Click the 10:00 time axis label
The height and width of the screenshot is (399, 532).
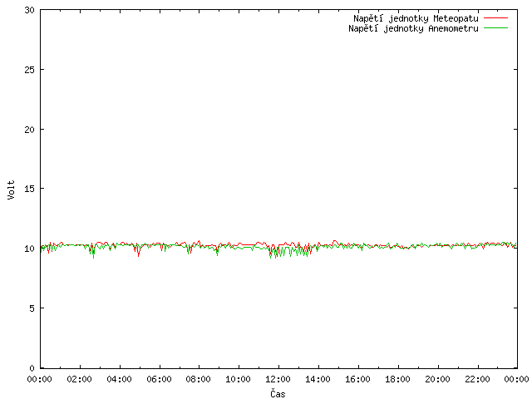(x=239, y=379)
